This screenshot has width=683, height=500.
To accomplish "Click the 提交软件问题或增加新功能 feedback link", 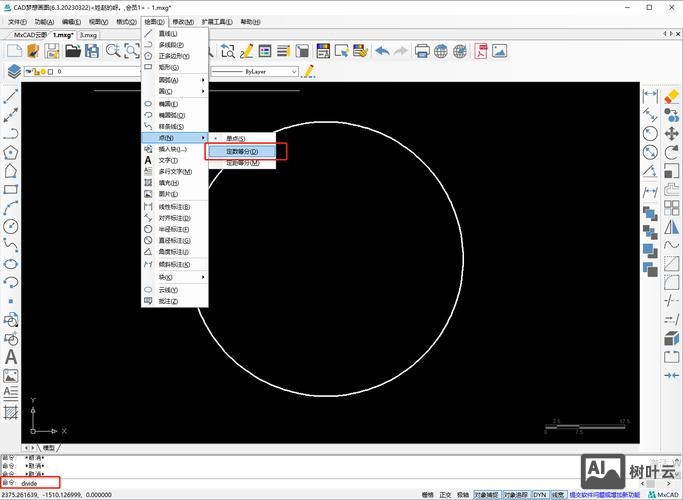I will point(604,494).
